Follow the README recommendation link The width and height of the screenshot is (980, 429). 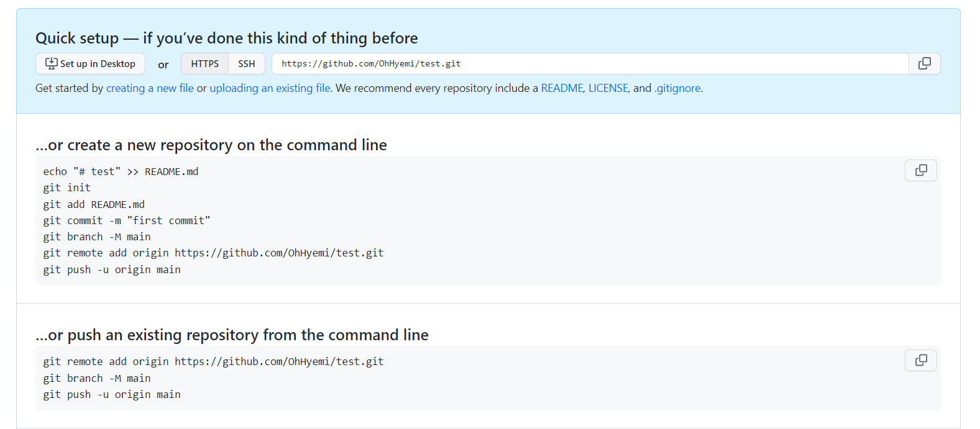coord(562,88)
